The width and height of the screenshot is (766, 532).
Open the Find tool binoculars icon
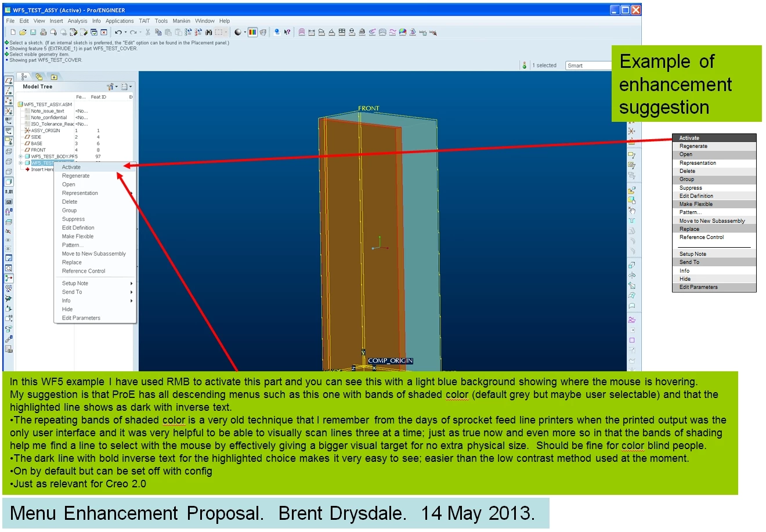[208, 32]
